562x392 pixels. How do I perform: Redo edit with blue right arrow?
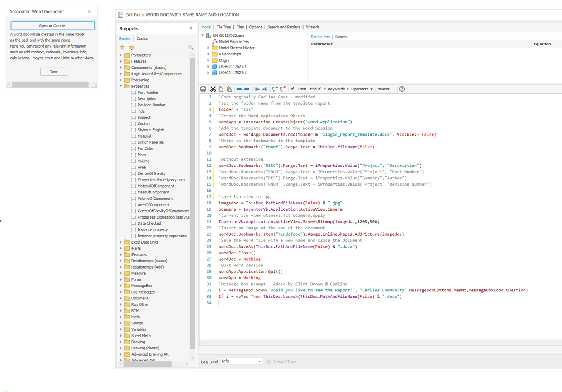[x=247, y=89]
